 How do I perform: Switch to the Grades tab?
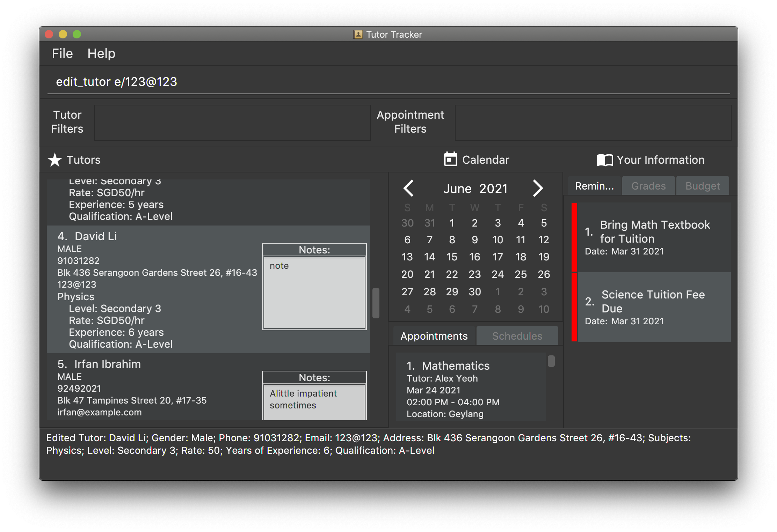pyautogui.click(x=648, y=186)
